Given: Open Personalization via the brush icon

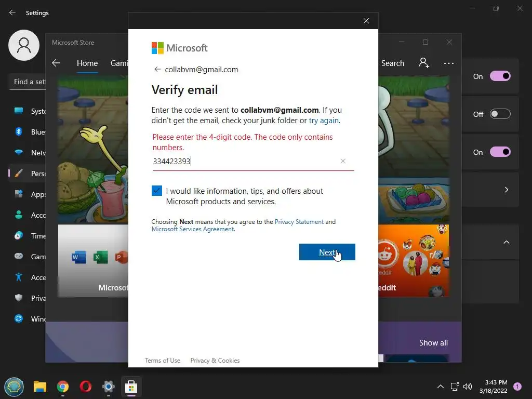Looking at the screenshot, I should [19, 174].
